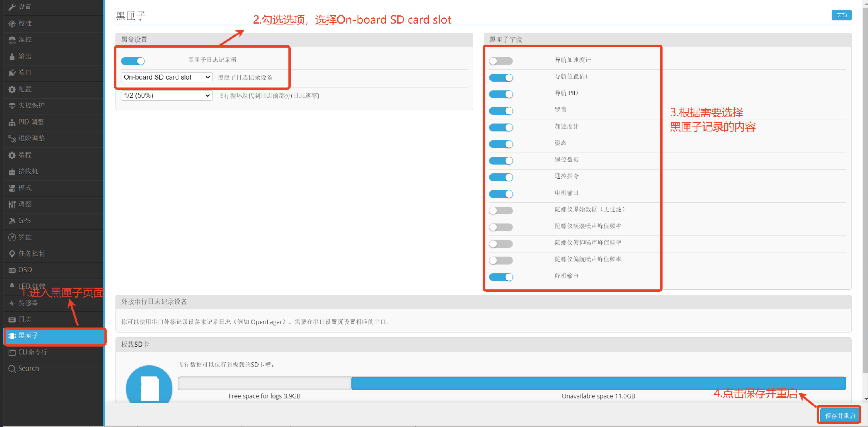Toggle the 遥控指令 switch
Screen dimensions: 868x427
(501, 177)
